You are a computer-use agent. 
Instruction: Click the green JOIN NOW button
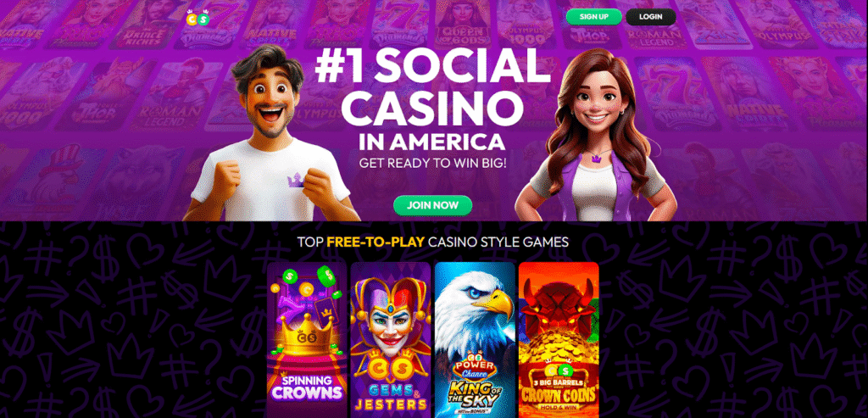tap(433, 205)
